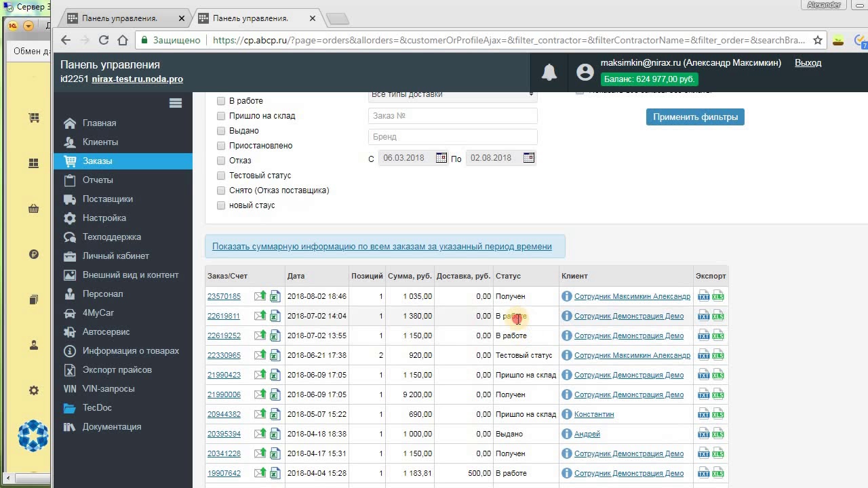
Task: Open order link 23570185
Action: point(224,296)
